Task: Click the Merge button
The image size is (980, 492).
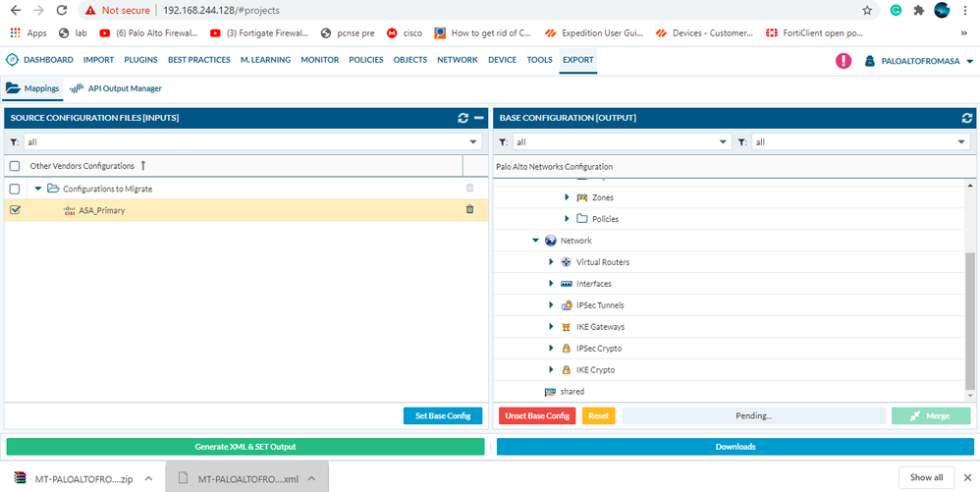Action: [x=931, y=415]
